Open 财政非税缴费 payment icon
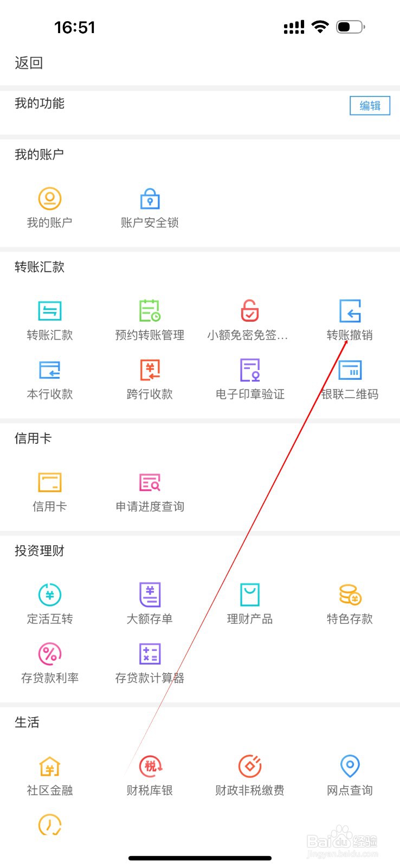This screenshot has height=868, width=400. pyautogui.click(x=250, y=766)
